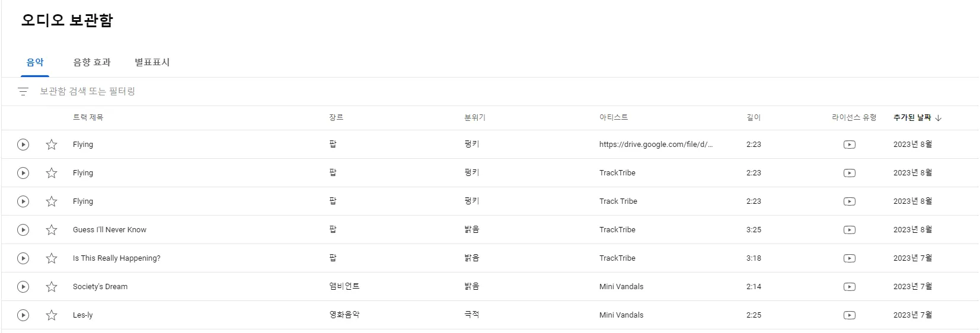Play the Society's Dream track

coord(23,287)
